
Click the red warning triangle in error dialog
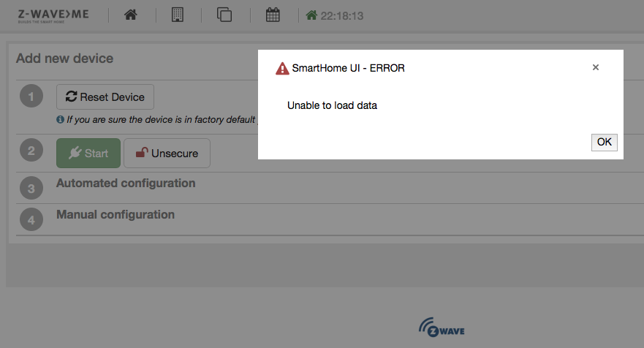point(282,68)
